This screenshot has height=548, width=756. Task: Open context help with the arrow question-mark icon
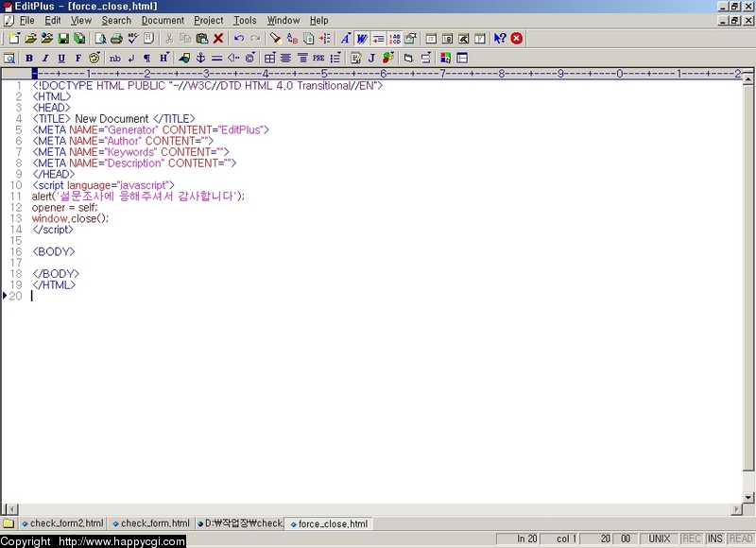pyautogui.click(x=500, y=39)
